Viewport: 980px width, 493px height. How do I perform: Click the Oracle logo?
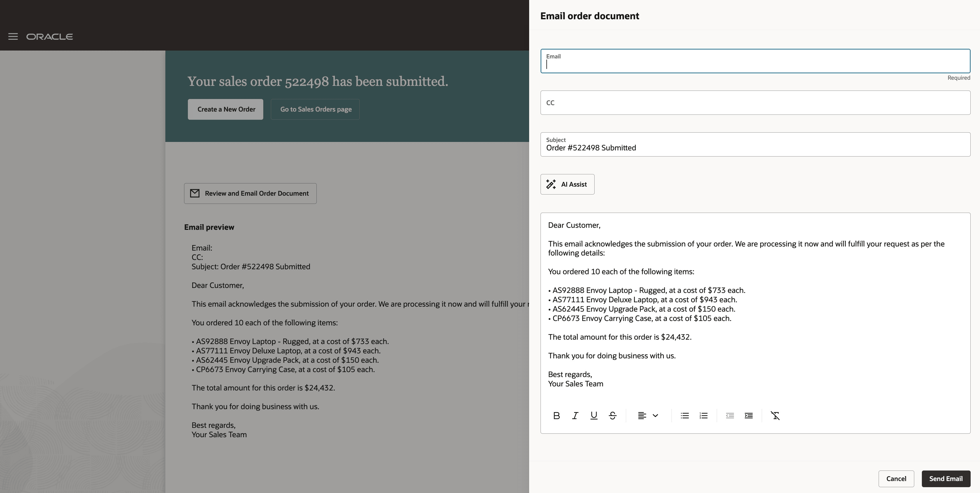coord(49,37)
